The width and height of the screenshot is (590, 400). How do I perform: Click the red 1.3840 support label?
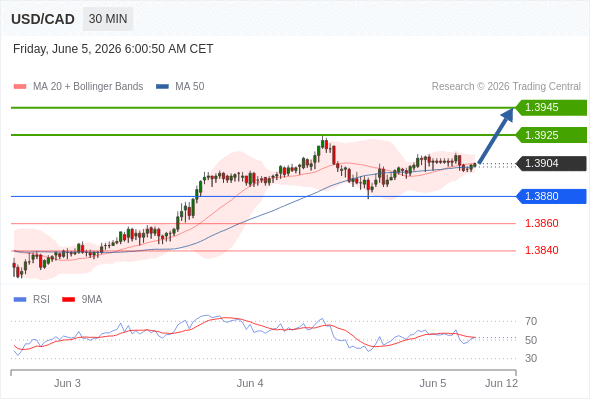tap(541, 250)
